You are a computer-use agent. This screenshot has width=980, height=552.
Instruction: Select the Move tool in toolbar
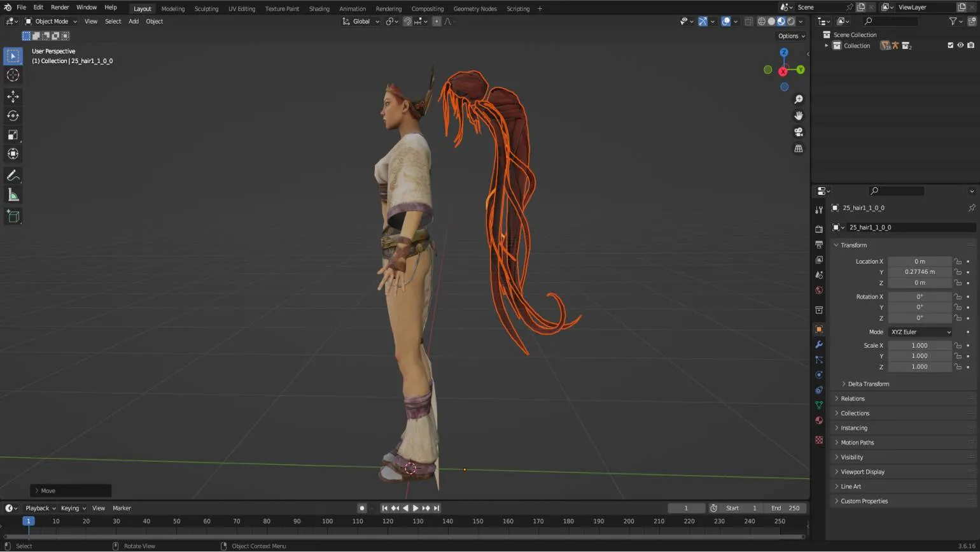click(x=13, y=97)
